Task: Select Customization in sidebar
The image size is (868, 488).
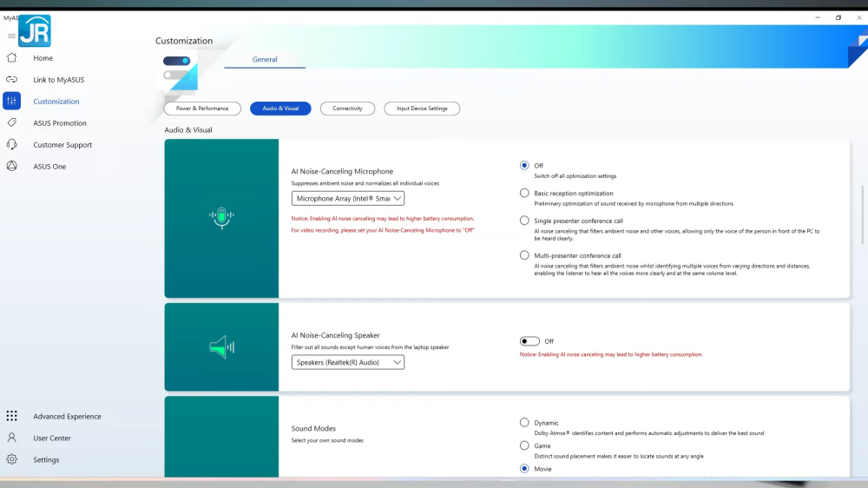Action: [56, 101]
